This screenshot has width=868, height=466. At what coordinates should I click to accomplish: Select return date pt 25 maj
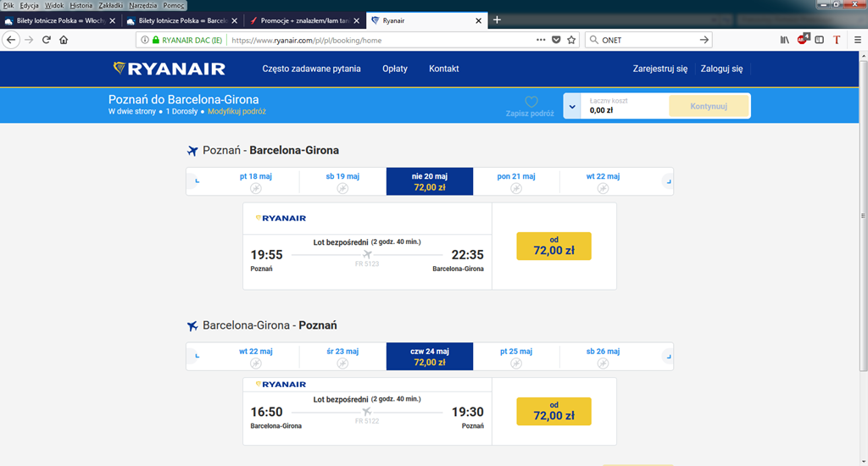[516, 357]
